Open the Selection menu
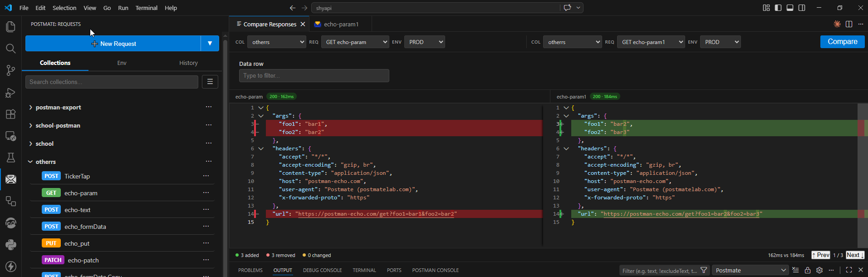The width and height of the screenshot is (868, 277). click(x=64, y=8)
